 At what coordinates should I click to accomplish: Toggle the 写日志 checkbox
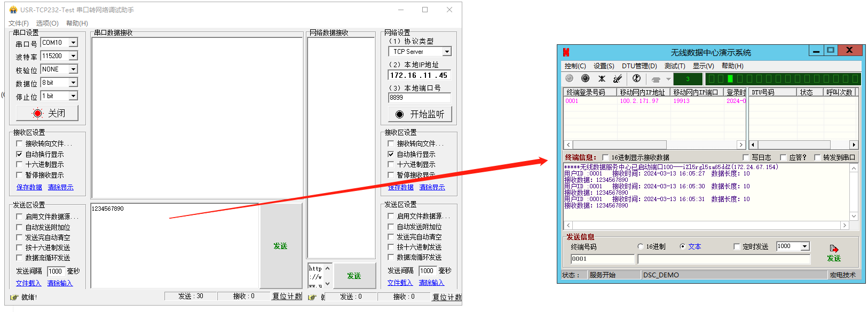tap(746, 157)
